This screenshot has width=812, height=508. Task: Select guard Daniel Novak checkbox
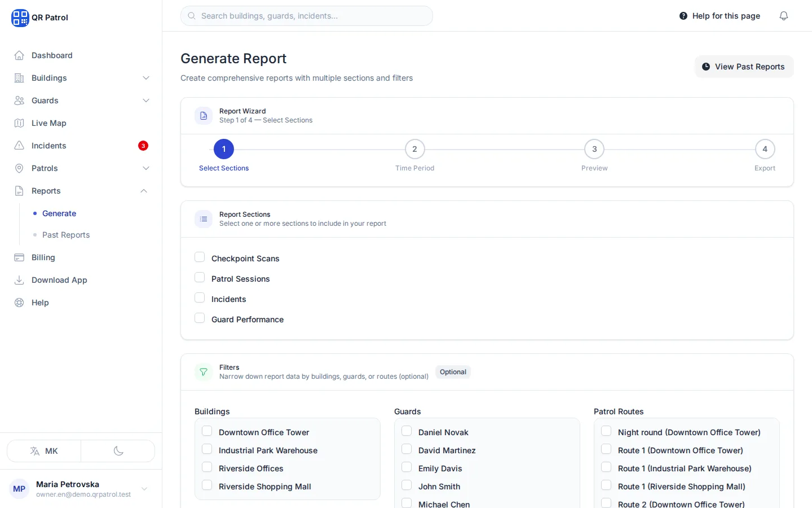(x=407, y=431)
